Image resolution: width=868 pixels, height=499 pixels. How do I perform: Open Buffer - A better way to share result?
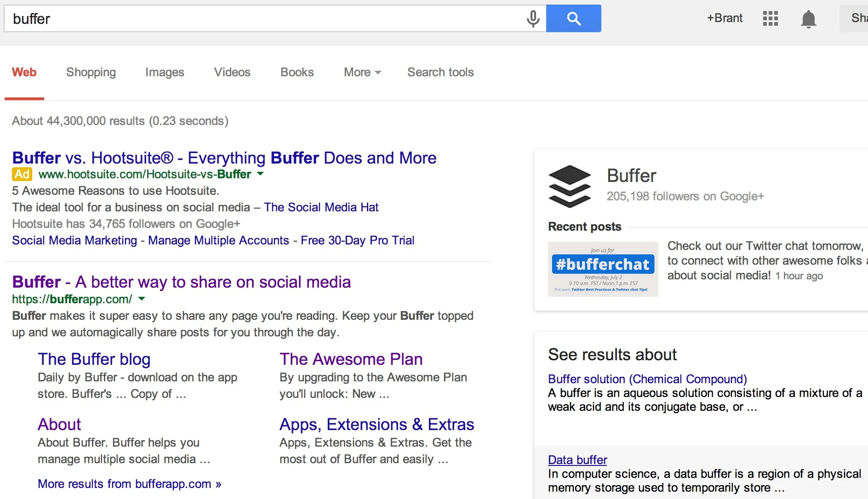pos(182,282)
